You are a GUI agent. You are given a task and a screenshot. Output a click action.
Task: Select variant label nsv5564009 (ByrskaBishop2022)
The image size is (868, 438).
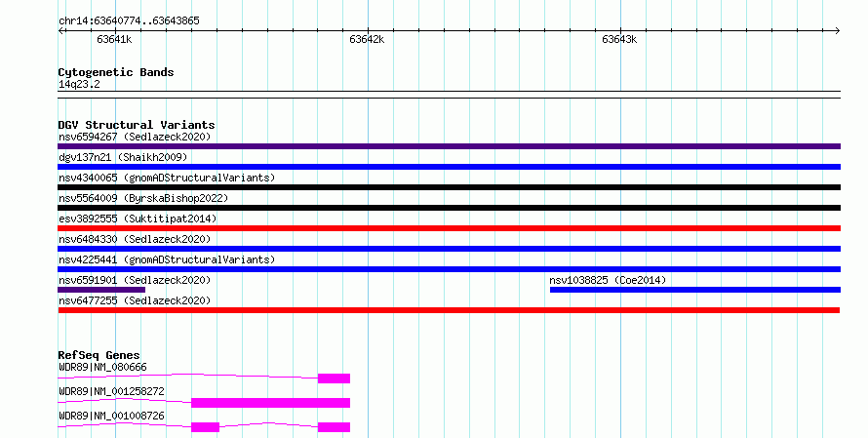[143, 198]
